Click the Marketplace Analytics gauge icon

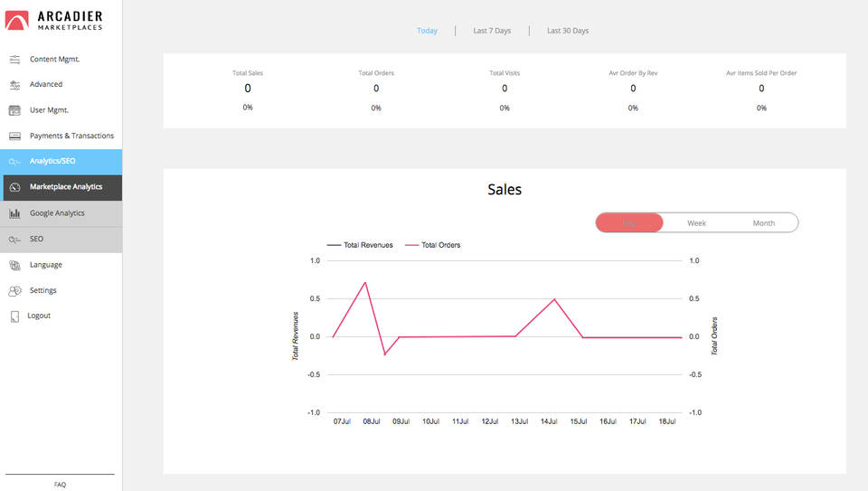tap(14, 187)
